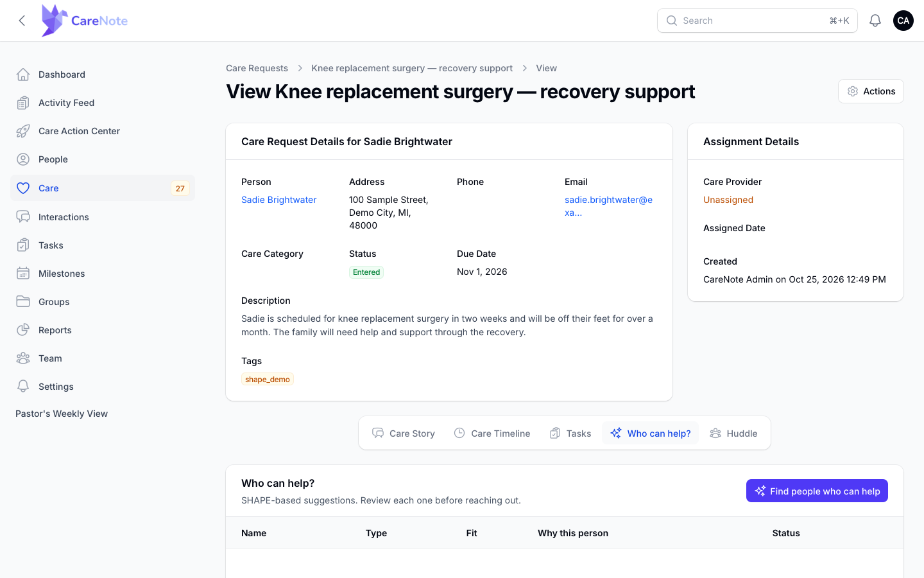
Task: Click the sadie.brightwater email link
Action: pyautogui.click(x=608, y=206)
